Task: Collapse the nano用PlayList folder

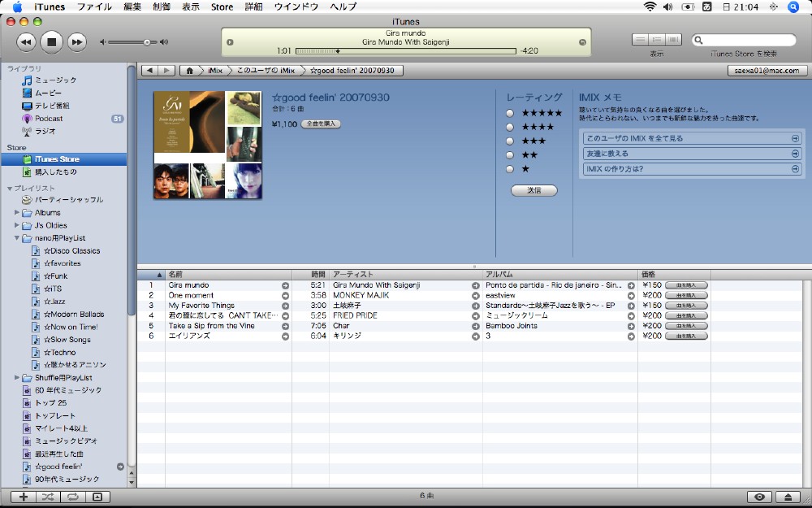Action: (x=16, y=238)
